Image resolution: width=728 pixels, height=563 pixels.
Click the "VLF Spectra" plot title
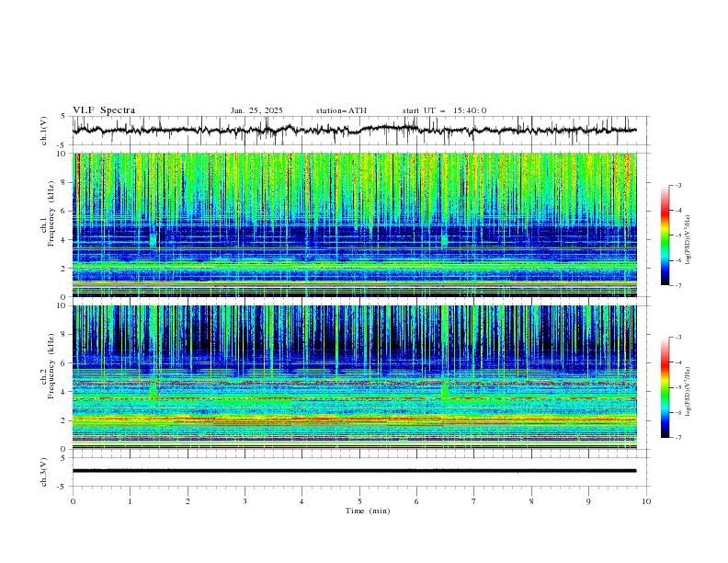[104, 110]
